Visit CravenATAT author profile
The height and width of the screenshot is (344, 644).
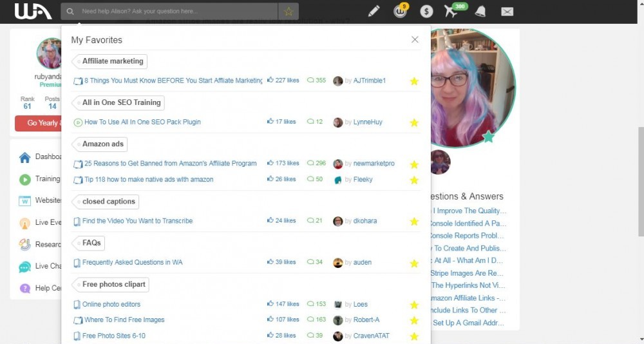point(372,336)
